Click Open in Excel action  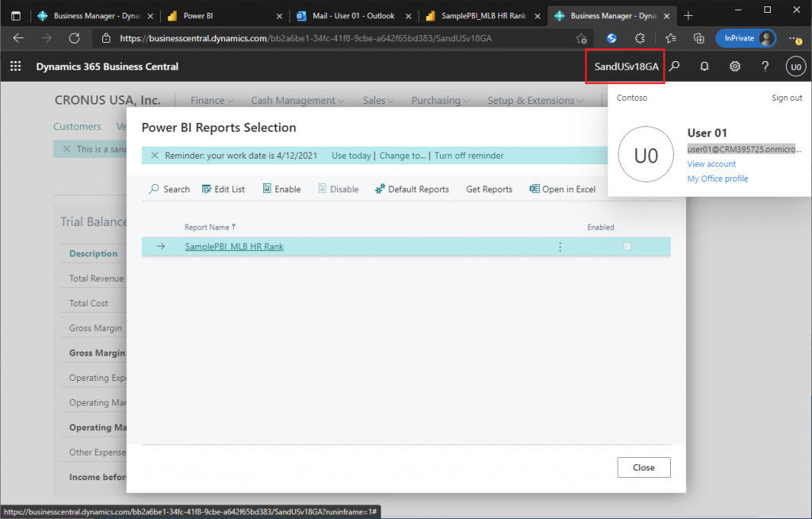[x=562, y=189]
